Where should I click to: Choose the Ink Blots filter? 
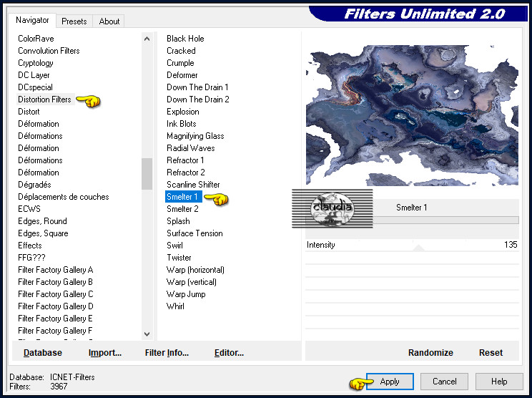pos(181,124)
